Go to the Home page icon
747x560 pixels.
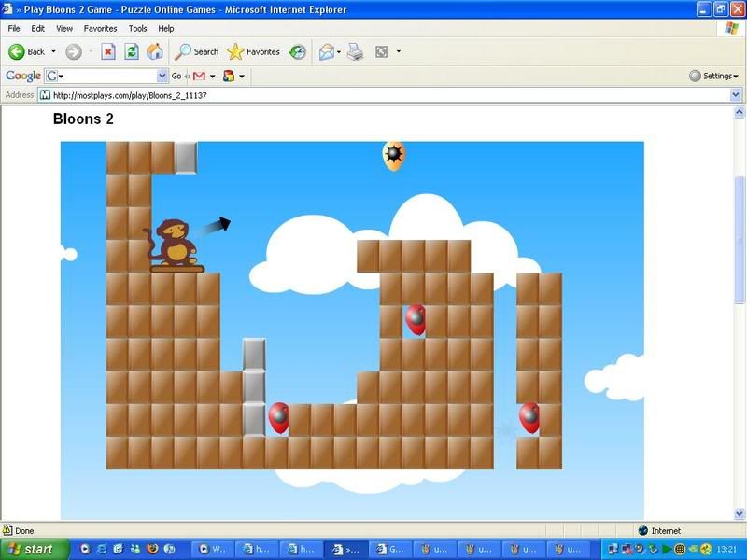(154, 51)
